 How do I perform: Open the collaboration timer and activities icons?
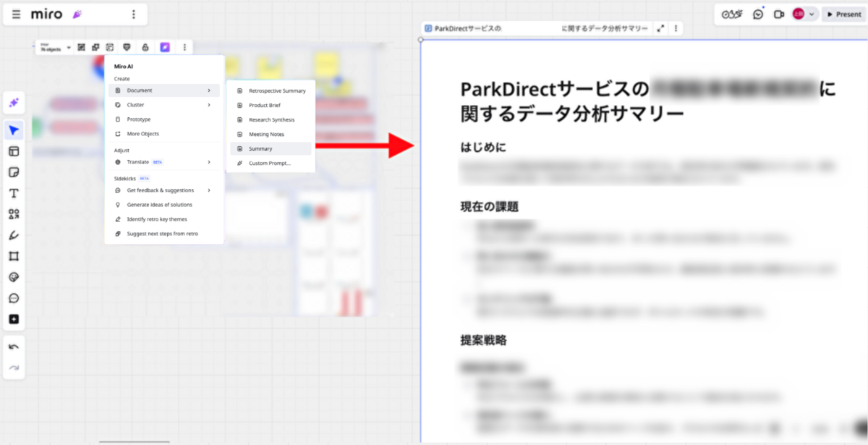pos(732,14)
